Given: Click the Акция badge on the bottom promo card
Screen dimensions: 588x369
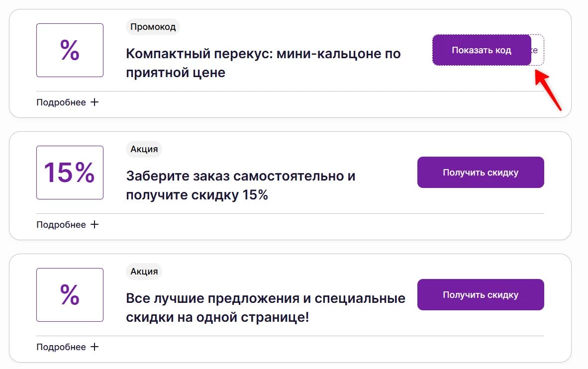Looking at the screenshot, I should pyautogui.click(x=144, y=272).
